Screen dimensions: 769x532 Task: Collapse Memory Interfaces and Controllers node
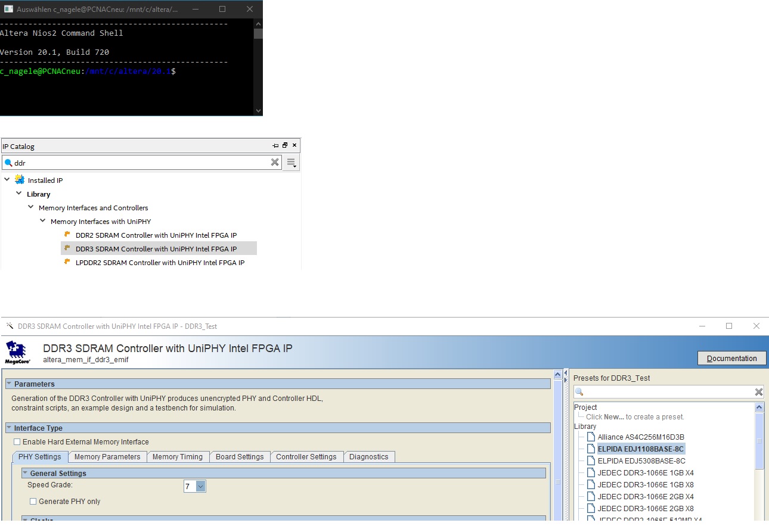coord(31,208)
